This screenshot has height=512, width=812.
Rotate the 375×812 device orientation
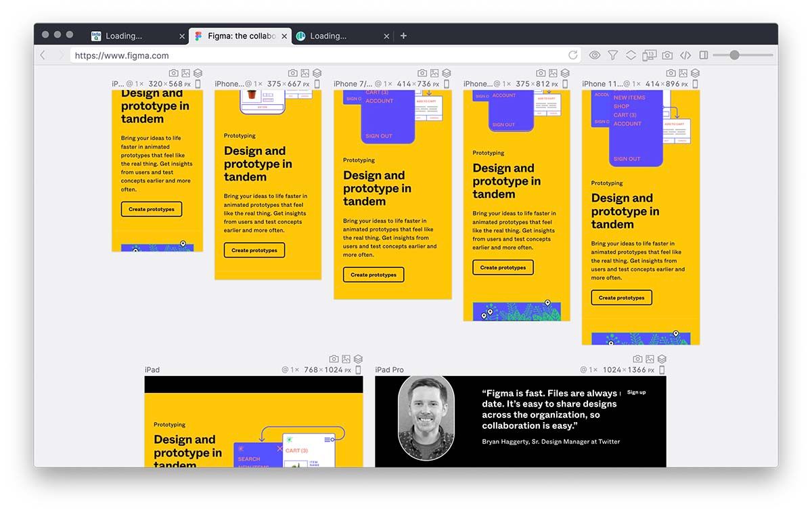pyautogui.click(x=566, y=84)
